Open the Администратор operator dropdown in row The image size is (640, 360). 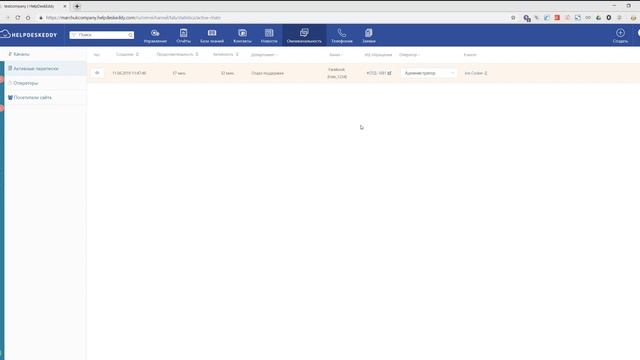pyautogui.click(x=429, y=73)
